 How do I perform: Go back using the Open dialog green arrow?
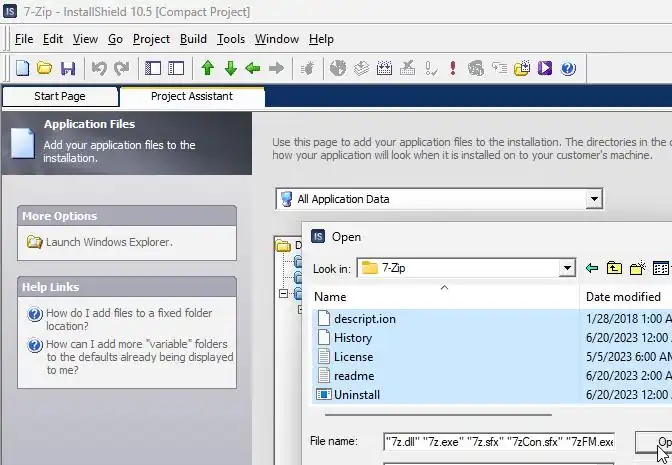click(592, 268)
